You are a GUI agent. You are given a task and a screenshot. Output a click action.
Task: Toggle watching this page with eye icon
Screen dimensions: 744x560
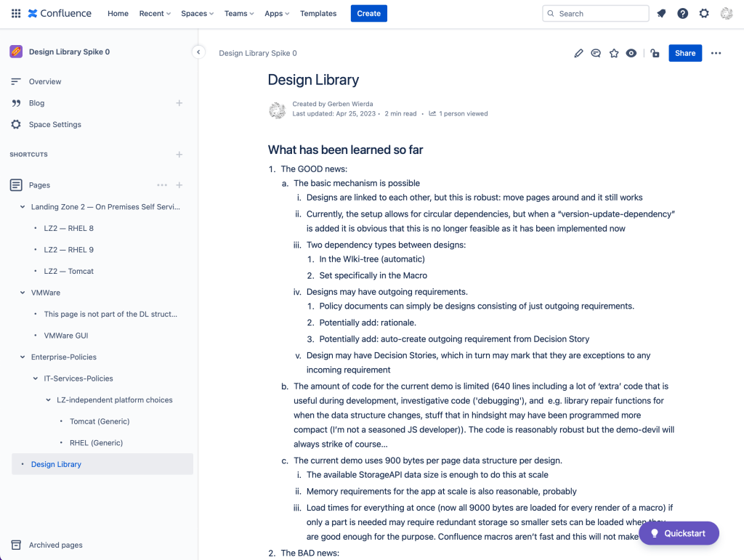(x=631, y=53)
